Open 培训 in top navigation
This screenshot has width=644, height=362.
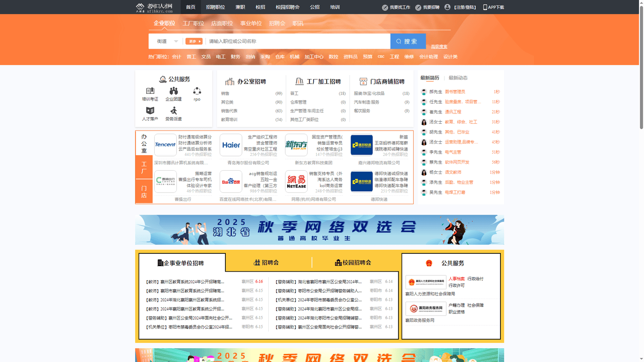(335, 7)
